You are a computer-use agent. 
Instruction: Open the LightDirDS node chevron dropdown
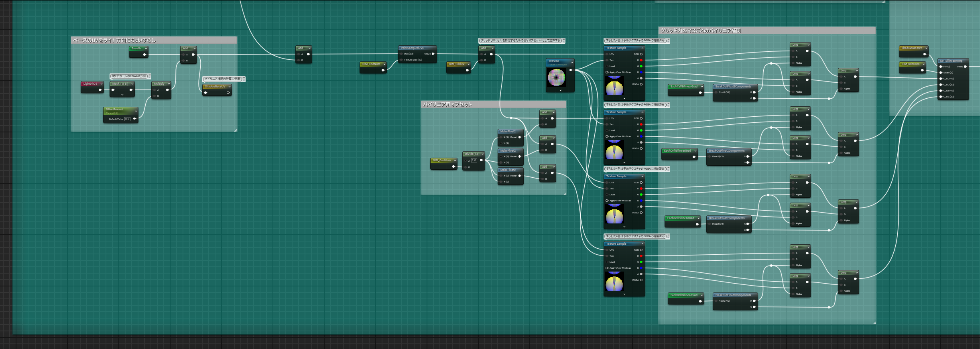click(101, 84)
